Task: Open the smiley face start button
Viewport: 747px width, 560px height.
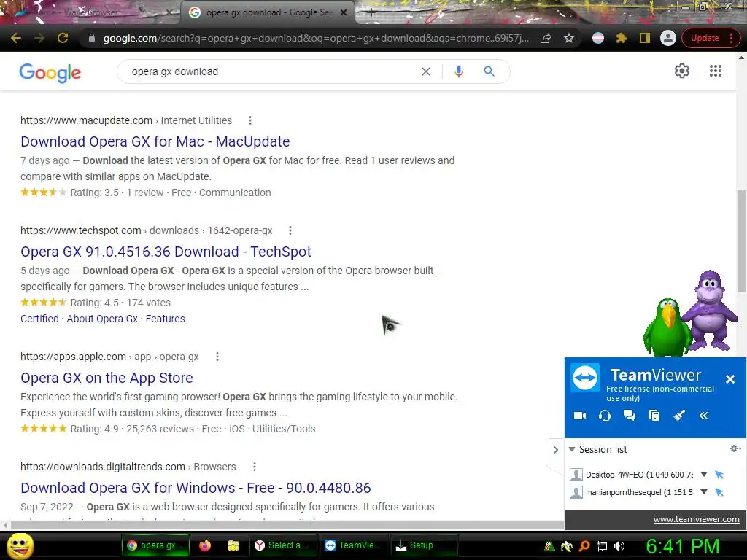Action: (x=20, y=545)
